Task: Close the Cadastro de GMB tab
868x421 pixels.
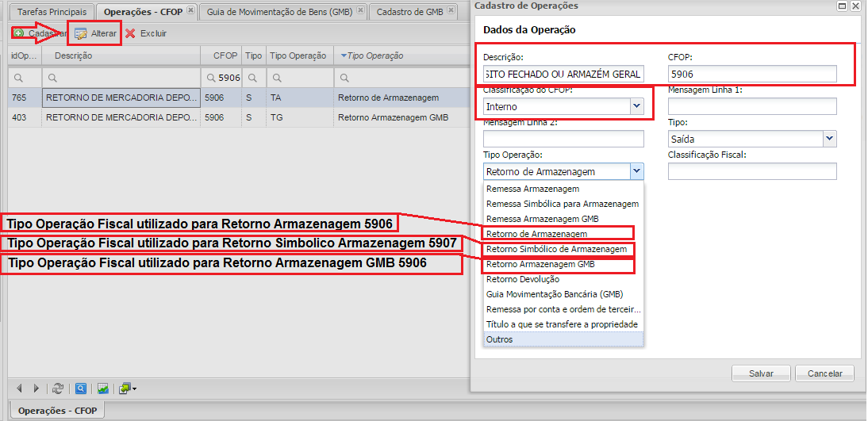Action: click(x=451, y=10)
